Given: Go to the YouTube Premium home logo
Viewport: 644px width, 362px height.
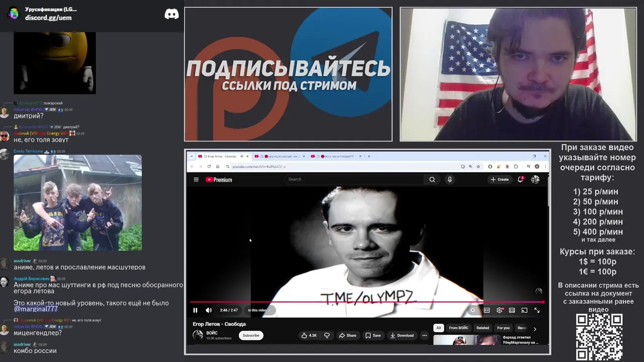Looking at the screenshot, I should [219, 179].
